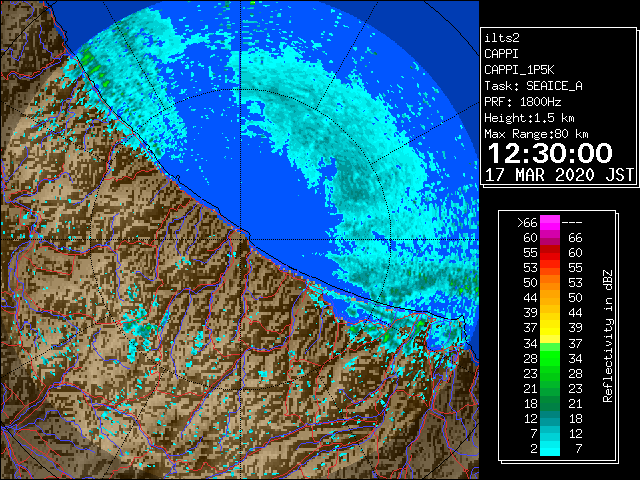
Task: Choose the cyan swatch beside legend value 2
Action: tap(550, 448)
